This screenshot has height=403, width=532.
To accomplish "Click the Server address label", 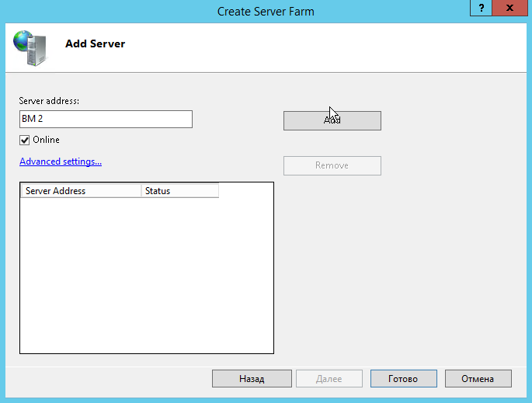I will coord(50,101).
